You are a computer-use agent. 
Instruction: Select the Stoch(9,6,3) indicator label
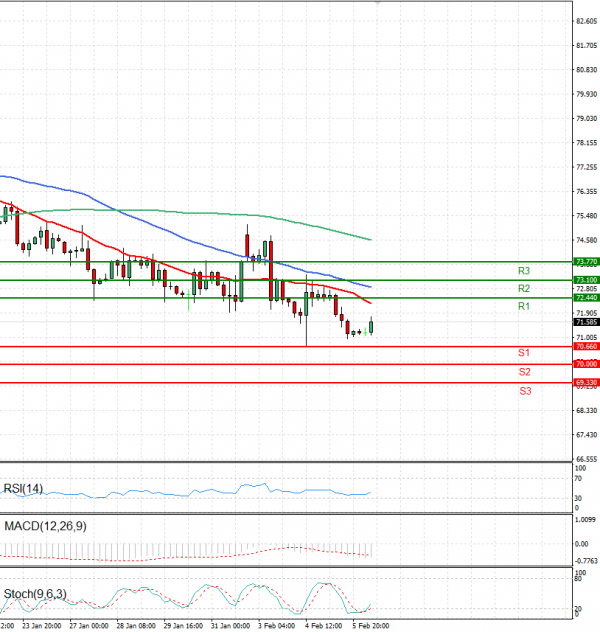pyautogui.click(x=35, y=594)
